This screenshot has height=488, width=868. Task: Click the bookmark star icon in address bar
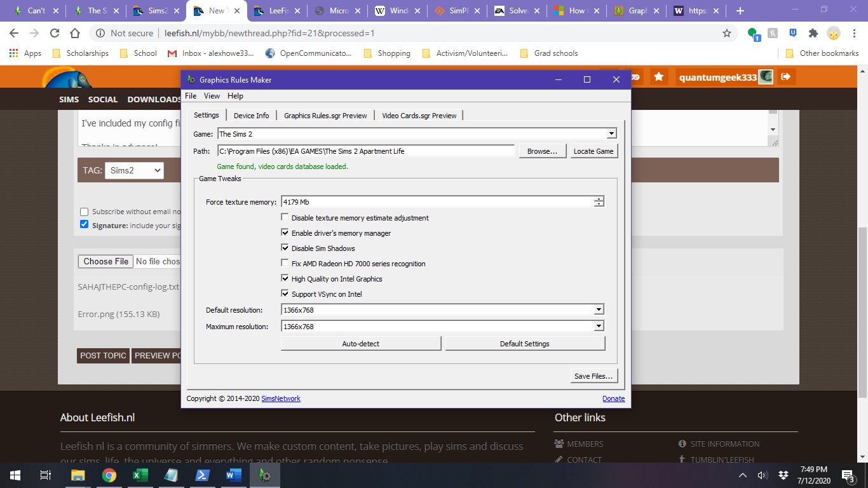pyautogui.click(x=727, y=33)
